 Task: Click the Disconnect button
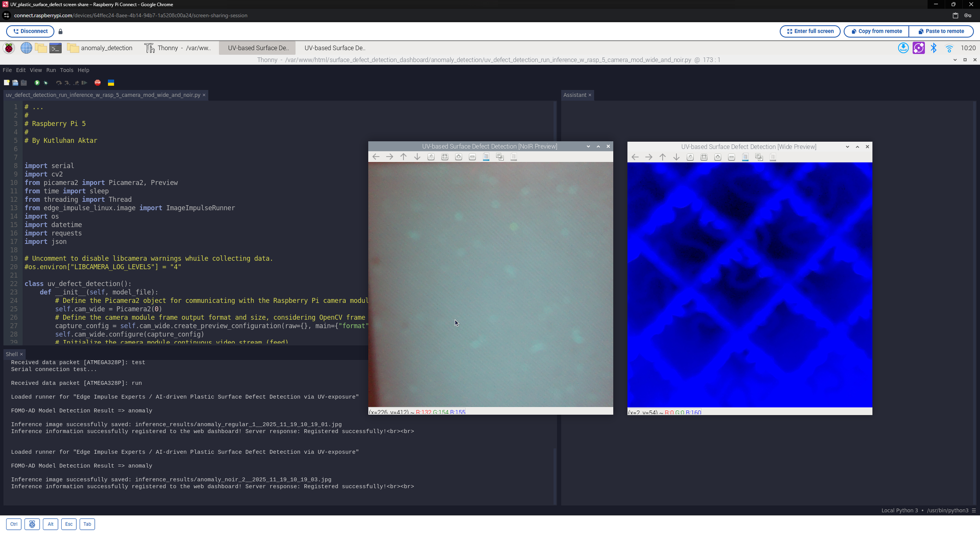point(30,31)
